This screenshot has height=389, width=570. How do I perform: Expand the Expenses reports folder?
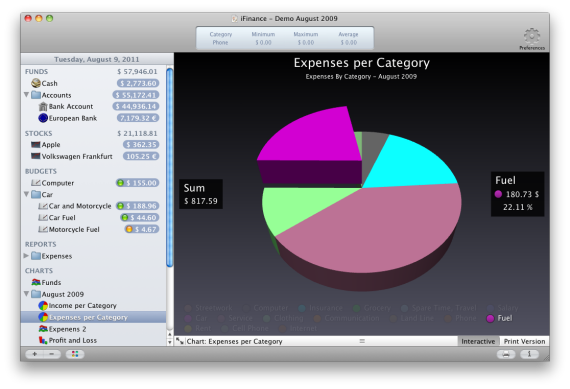(x=26, y=256)
